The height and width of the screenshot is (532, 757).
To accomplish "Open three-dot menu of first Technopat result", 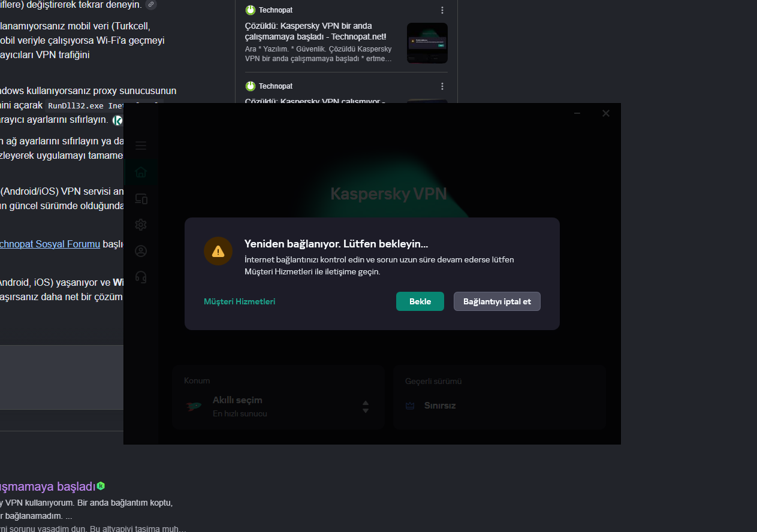I will click(x=442, y=10).
